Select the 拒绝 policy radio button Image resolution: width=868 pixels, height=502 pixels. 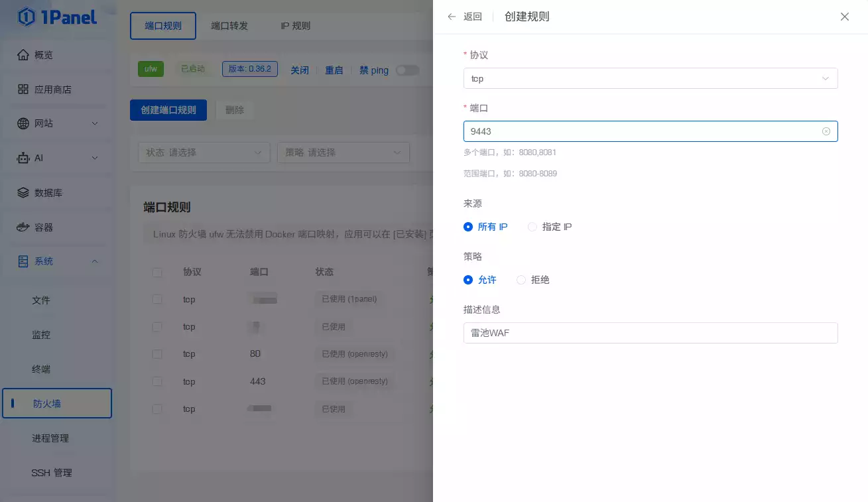521,280
